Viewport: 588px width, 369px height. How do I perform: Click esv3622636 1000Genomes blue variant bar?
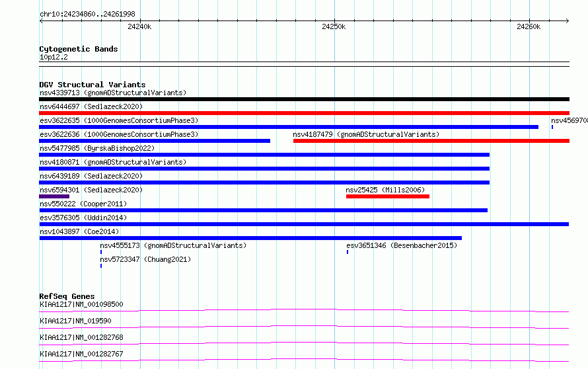(155, 141)
